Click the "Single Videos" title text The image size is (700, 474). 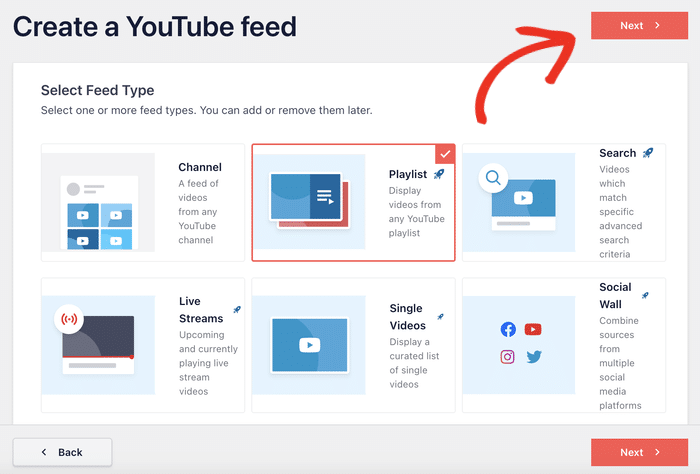(x=408, y=317)
